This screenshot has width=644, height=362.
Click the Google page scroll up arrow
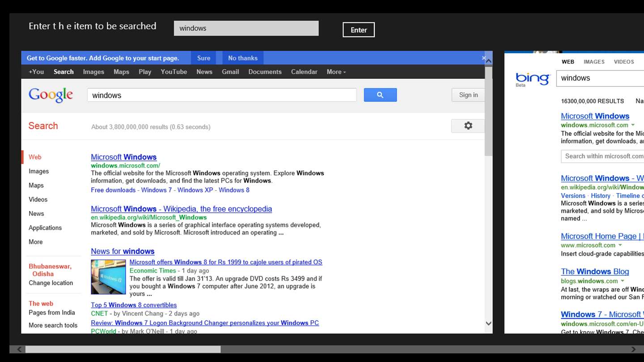pos(488,61)
